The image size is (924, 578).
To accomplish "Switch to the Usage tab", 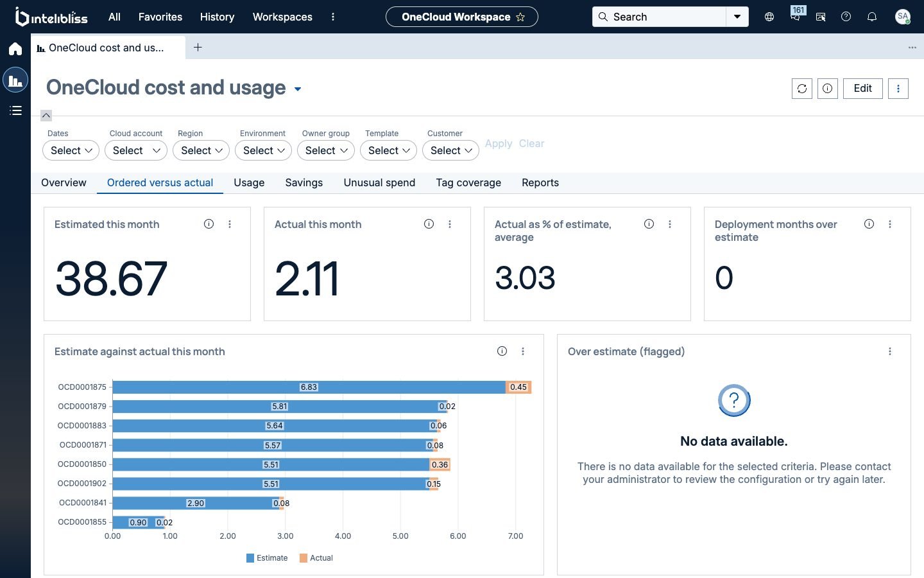I will [249, 183].
